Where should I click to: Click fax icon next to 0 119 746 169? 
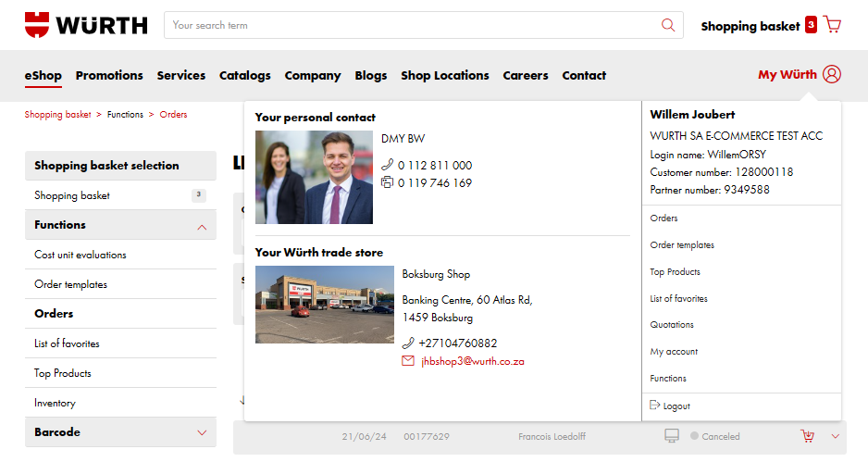pyautogui.click(x=387, y=182)
